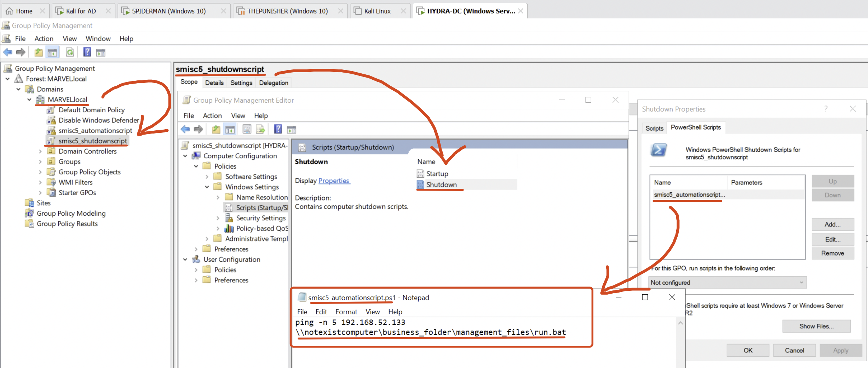Image resolution: width=868 pixels, height=368 pixels.
Task: Switch to the Scripts tab in Shutdown Properties
Action: 654,128
